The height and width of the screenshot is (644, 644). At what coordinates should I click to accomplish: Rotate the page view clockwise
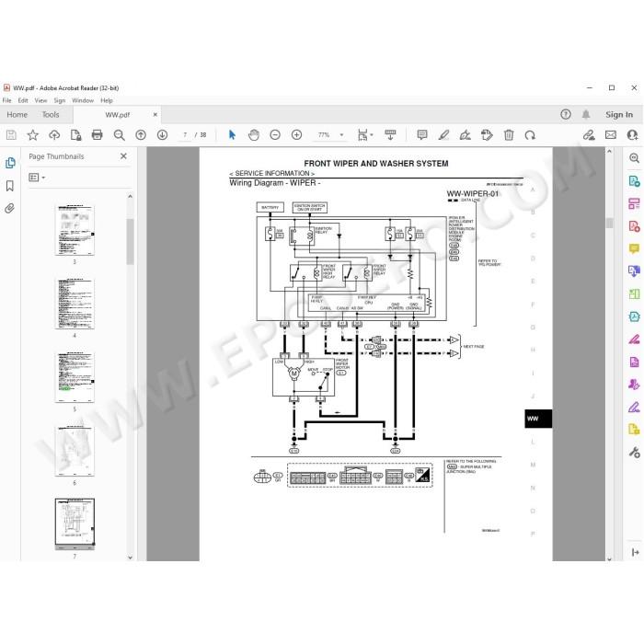click(x=530, y=134)
